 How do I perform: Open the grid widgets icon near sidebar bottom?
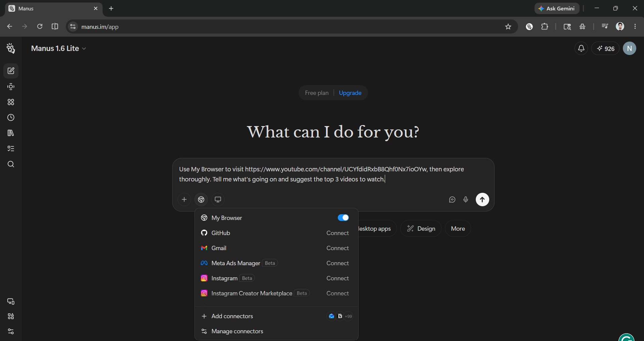pos(11,316)
